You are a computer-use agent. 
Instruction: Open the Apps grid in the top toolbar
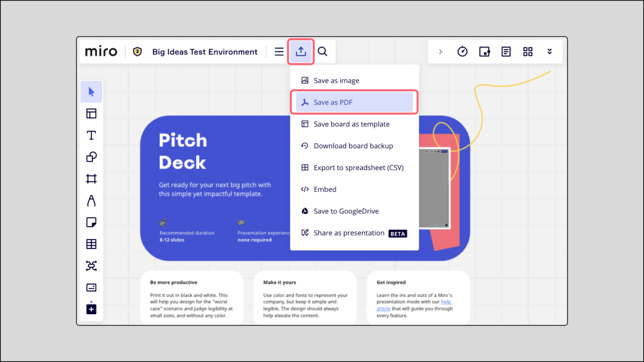click(527, 52)
